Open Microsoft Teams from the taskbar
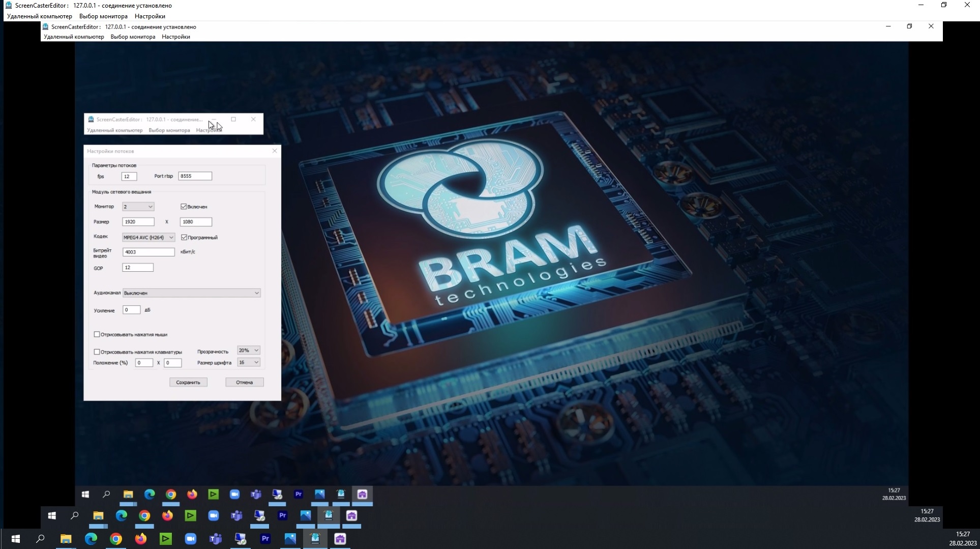Screen dimensions: 980x549 pos(215,539)
